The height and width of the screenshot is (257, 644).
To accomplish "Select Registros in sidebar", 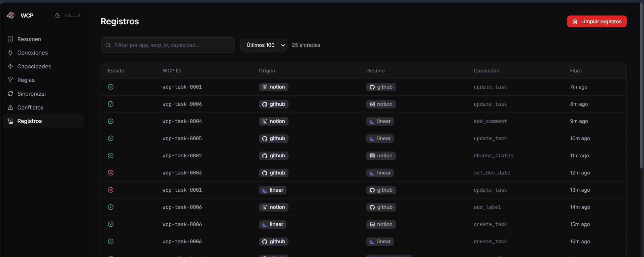I will click(x=43, y=121).
